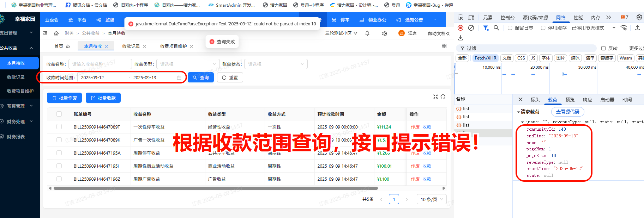The width and height of the screenshot is (644, 218).
Task: Open the 10 条/页 page size dropdown
Action: point(432,199)
